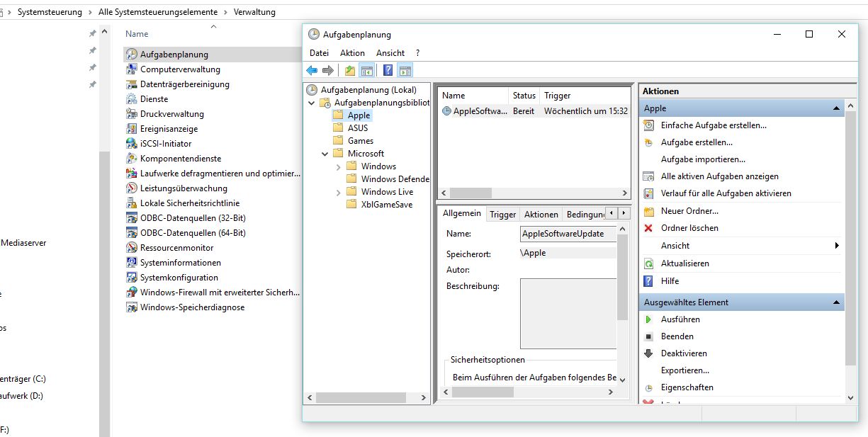Select the Games folder in tree

[361, 141]
